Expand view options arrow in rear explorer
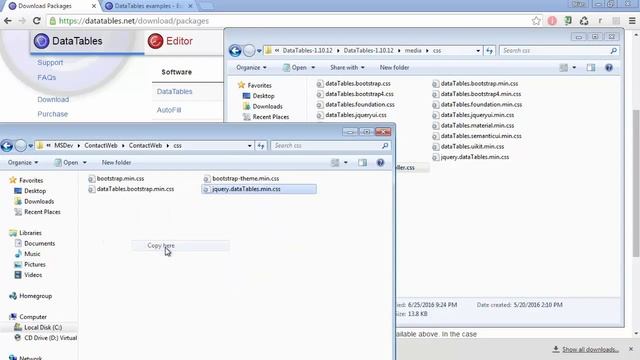640x360 pixels. pos(574,68)
